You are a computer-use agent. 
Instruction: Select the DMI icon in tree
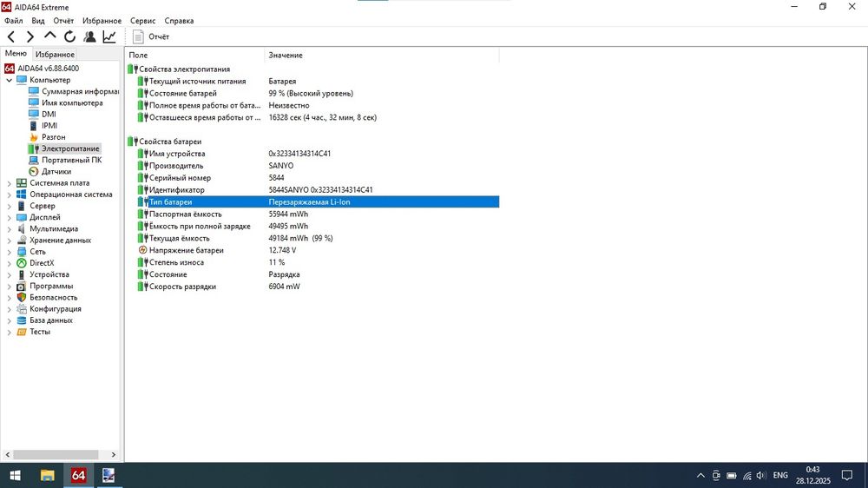34,114
